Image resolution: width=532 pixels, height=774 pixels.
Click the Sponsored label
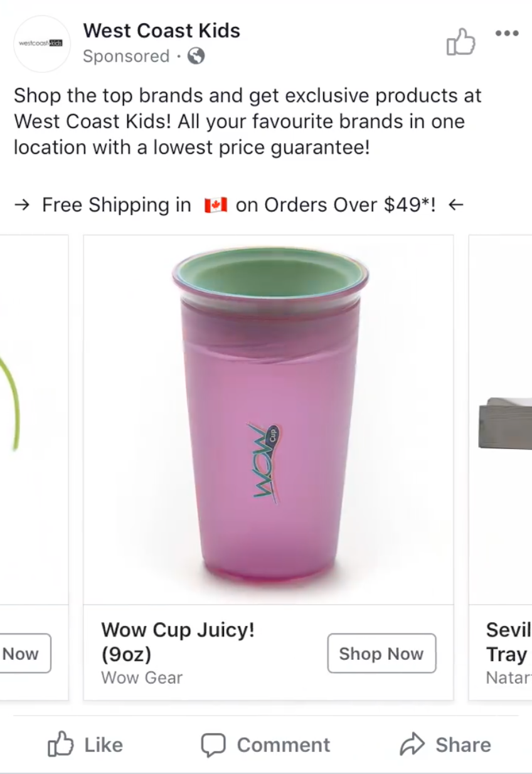126,56
